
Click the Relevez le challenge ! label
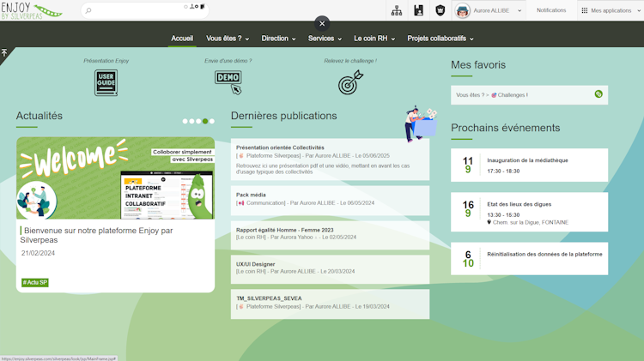[350, 61]
